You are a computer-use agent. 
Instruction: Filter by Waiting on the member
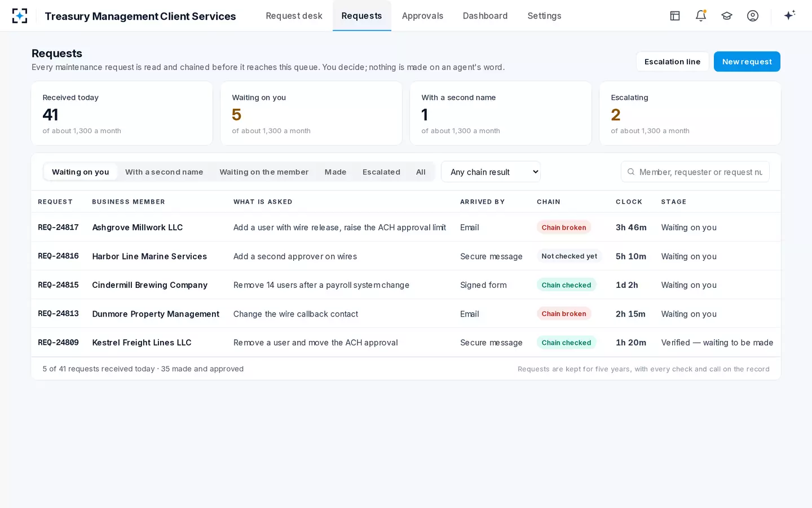[x=264, y=172]
